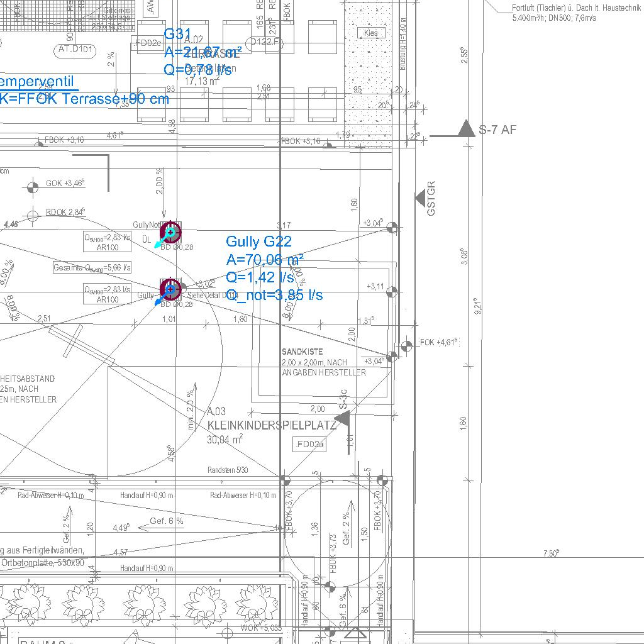This screenshot has width=644, height=644.
Task: Click the RDOK 2,84 level marker symbol
Action: [33, 216]
